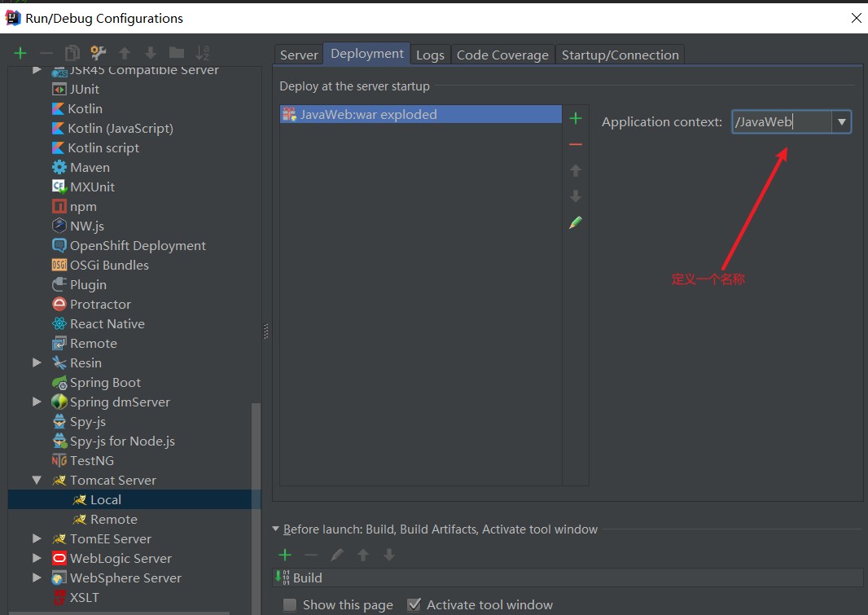Expand Spring dmServer node

(37, 402)
